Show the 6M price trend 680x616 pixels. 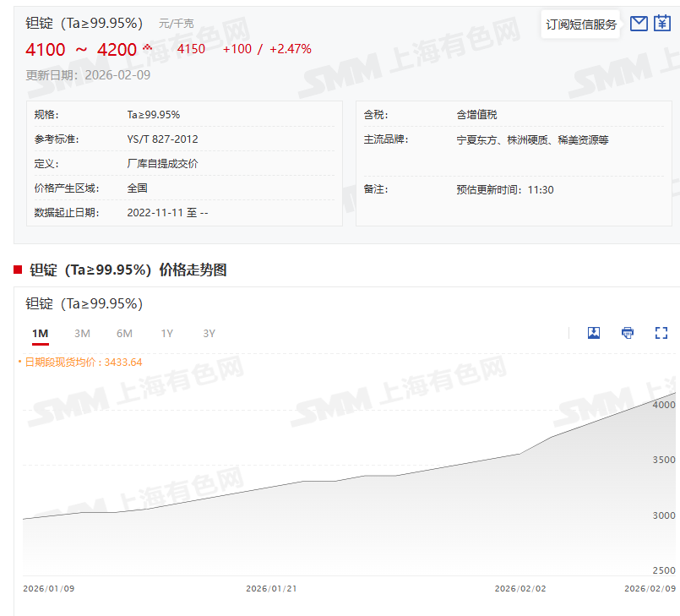(x=124, y=334)
